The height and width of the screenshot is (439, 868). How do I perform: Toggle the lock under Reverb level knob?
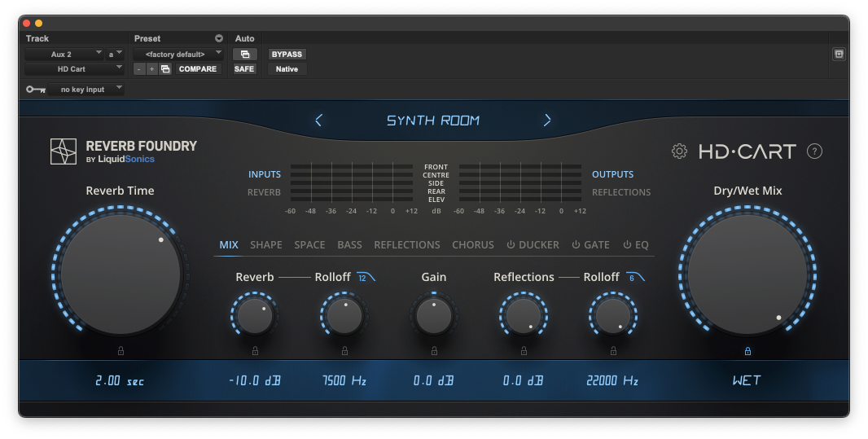(x=255, y=350)
